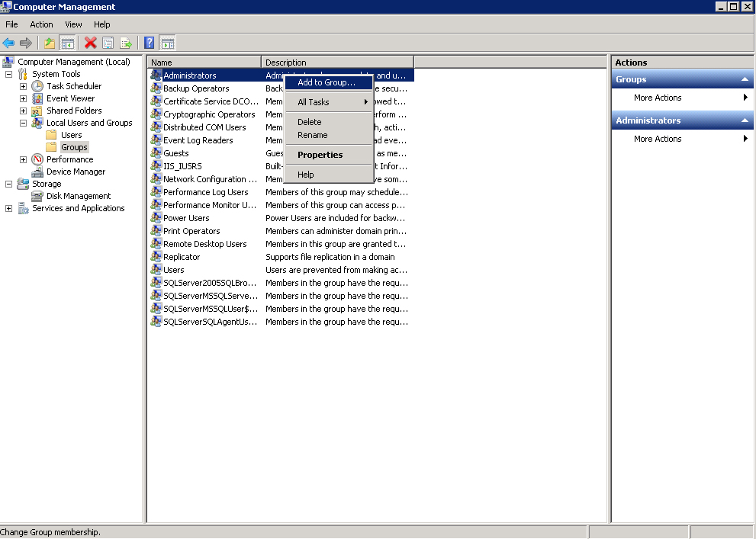Choose Add to Group in context menu
756x539 pixels.
pos(327,82)
